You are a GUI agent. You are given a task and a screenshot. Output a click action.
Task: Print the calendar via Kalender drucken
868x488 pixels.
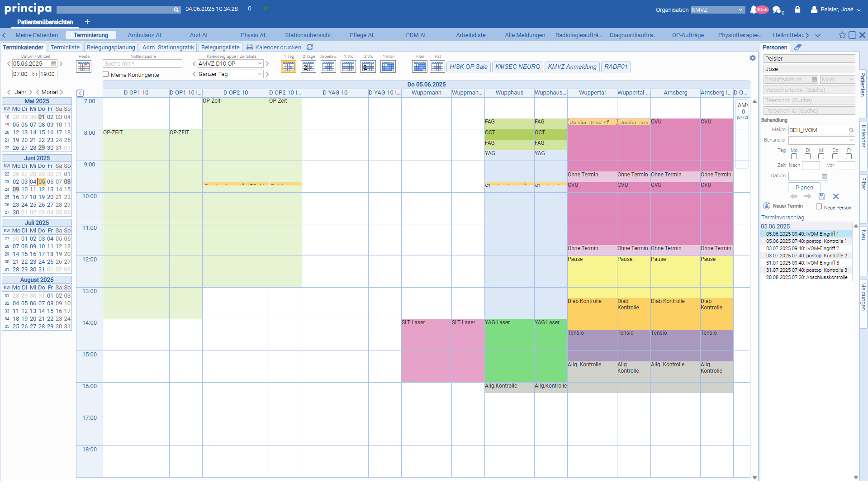274,47
